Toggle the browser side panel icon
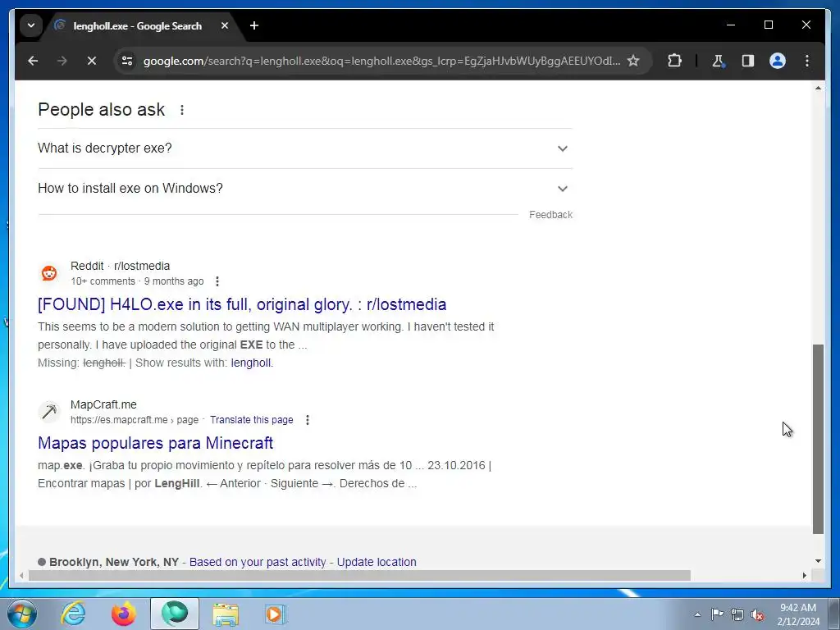 tap(748, 61)
